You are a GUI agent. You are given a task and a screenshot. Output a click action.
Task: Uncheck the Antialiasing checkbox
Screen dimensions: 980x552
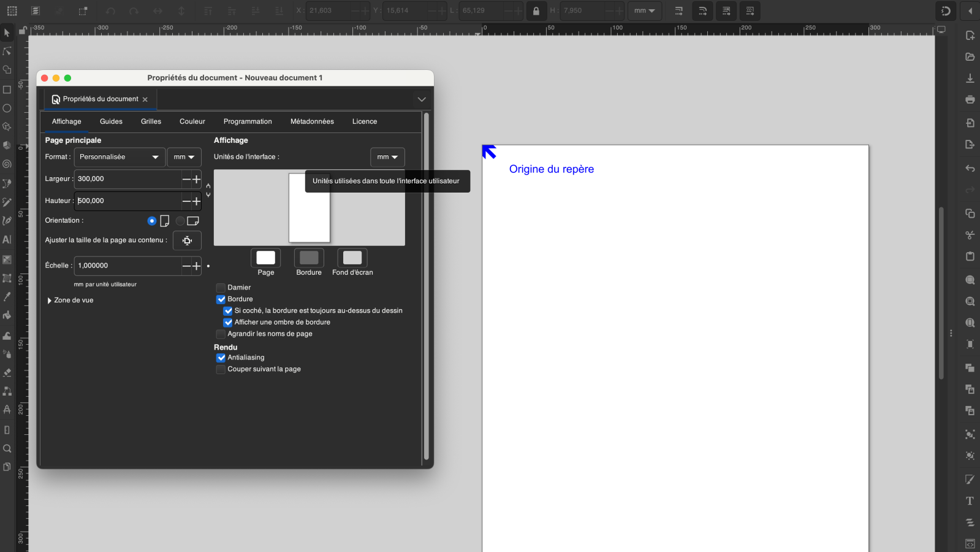(x=221, y=358)
